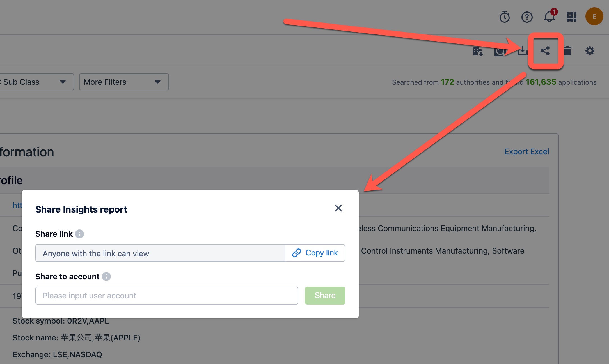The height and width of the screenshot is (364, 609).
Task: Open the settings gear icon
Action: (x=590, y=51)
